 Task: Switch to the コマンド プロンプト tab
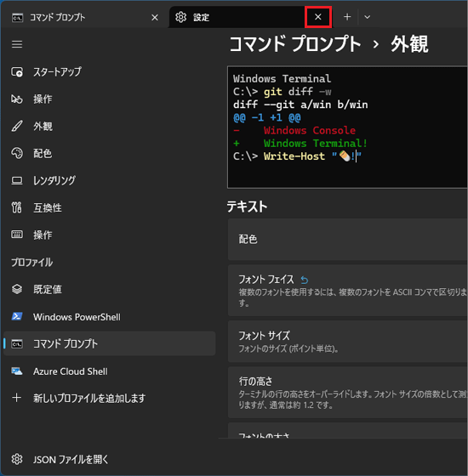point(84,17)
